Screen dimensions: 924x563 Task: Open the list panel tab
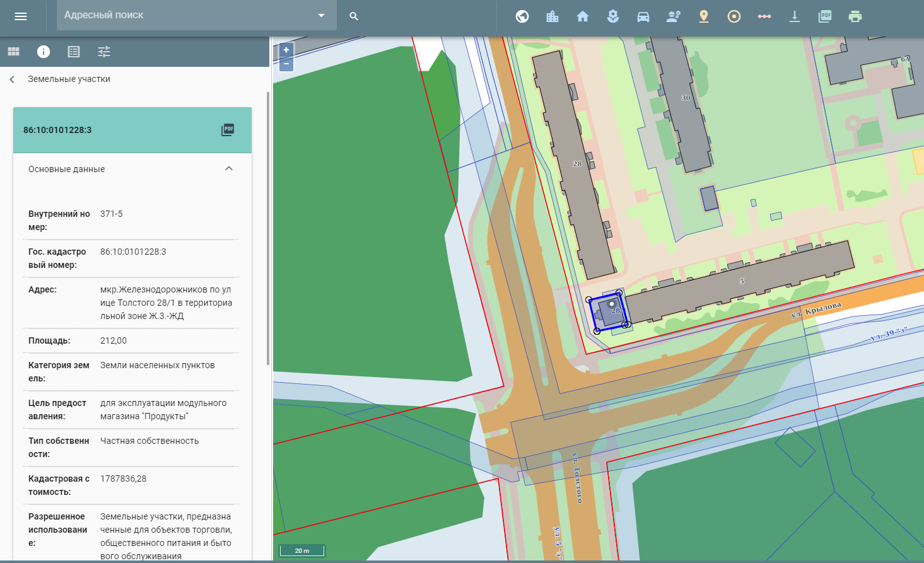click(x=74, y=52)
